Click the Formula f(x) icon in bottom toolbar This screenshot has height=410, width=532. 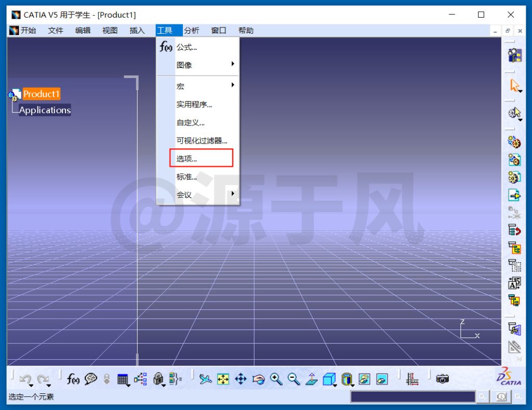coord(73,379)
